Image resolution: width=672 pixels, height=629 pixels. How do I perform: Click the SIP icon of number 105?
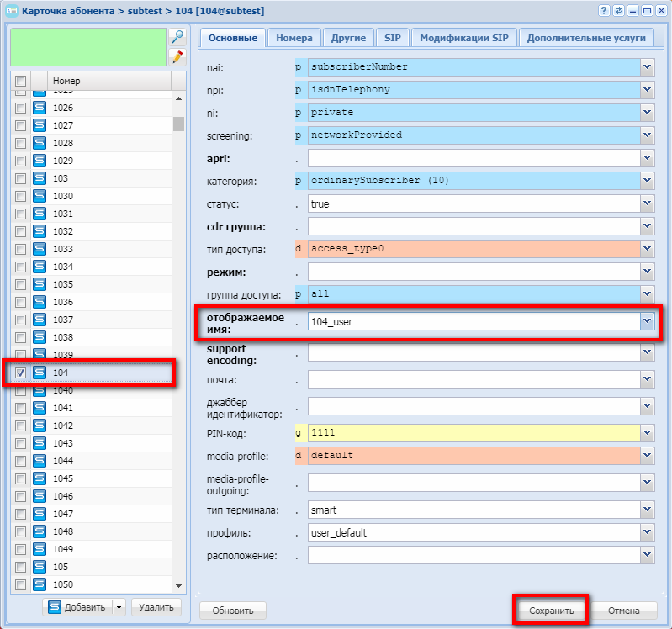(x=40, y=567)
